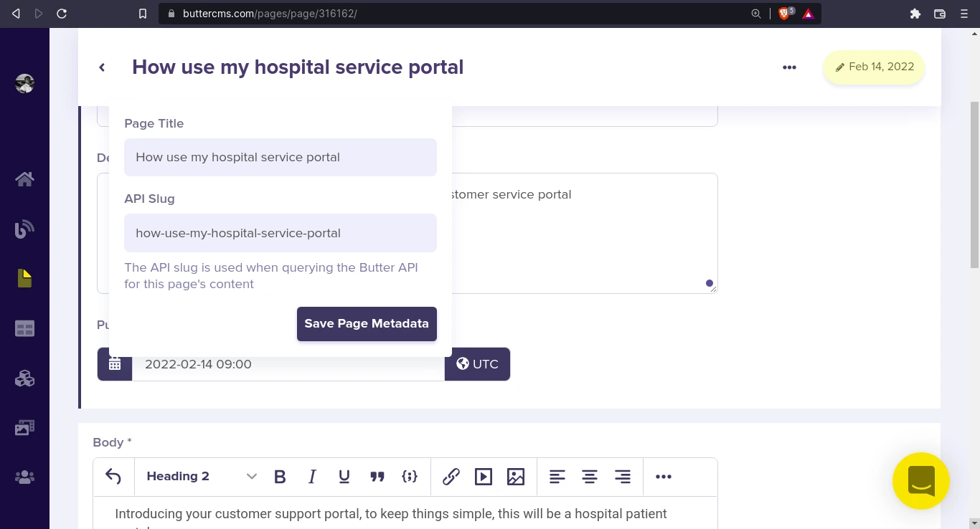980x529 pixels.
Task: Change the UTC timezone button
Action: pyautogui.click(x=477, y=364)
